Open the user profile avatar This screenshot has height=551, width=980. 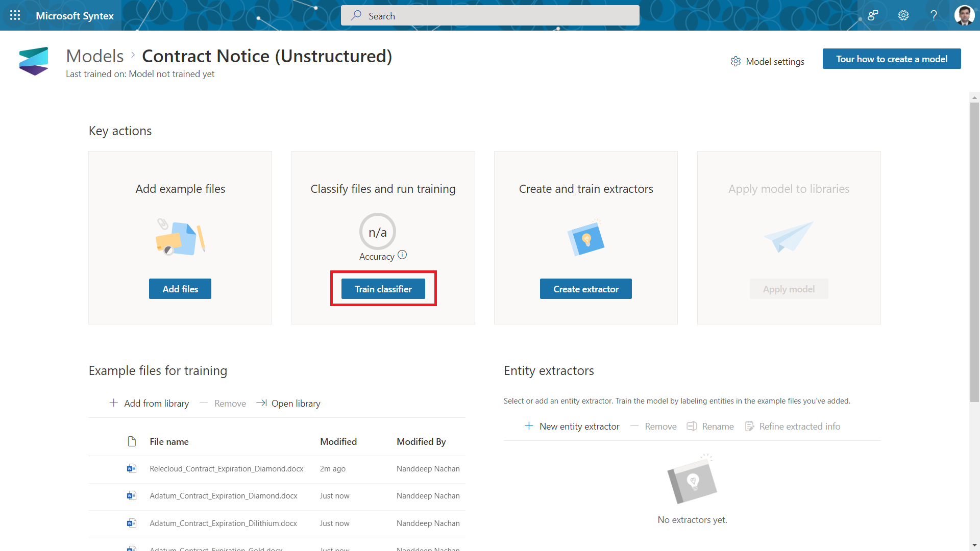click(x=964, y=15)
